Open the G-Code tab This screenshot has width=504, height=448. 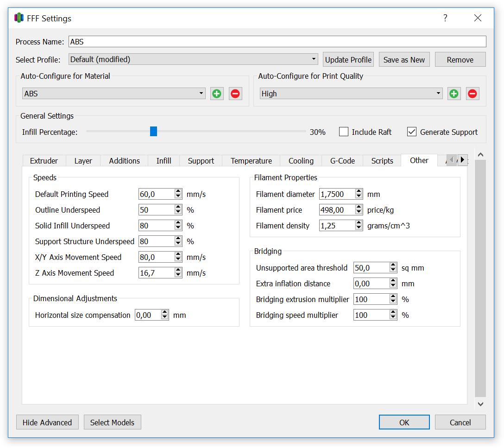[342, 161]
